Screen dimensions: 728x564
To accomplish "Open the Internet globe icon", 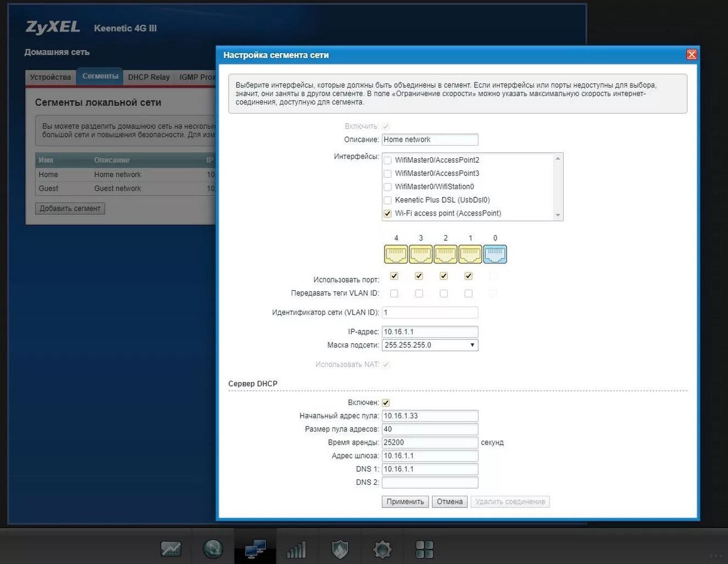I will 213,548.
